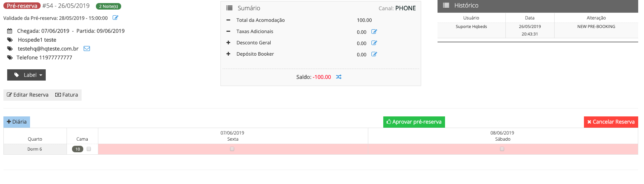Viewport: 644px width, 184px height.
Task: Click the Sumário list icon
Action: [x=230, y=8]
